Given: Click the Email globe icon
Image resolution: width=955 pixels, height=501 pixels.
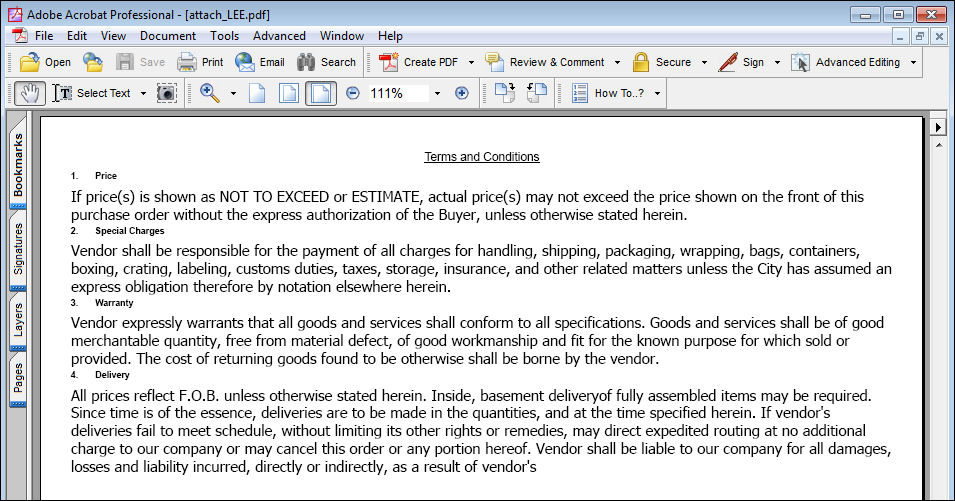Looking at the screenshot, I should pyautogui.click(x=245, y=62).
